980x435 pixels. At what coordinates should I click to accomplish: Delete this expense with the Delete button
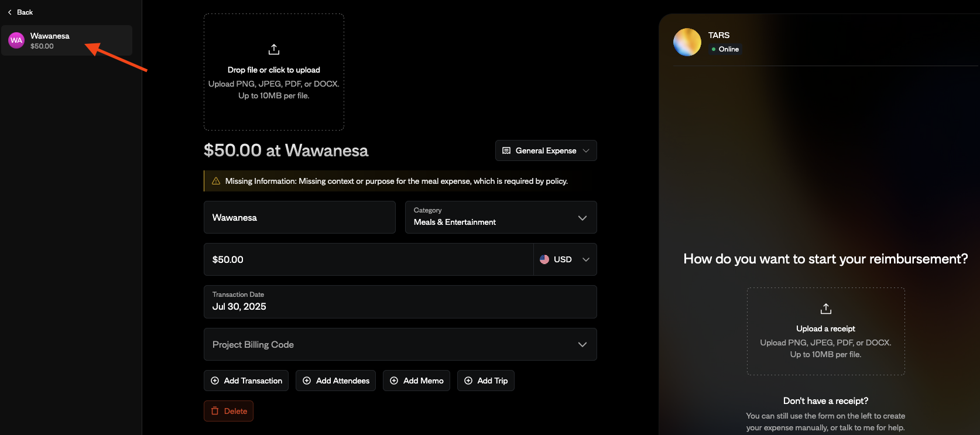[x=228, y=411]
